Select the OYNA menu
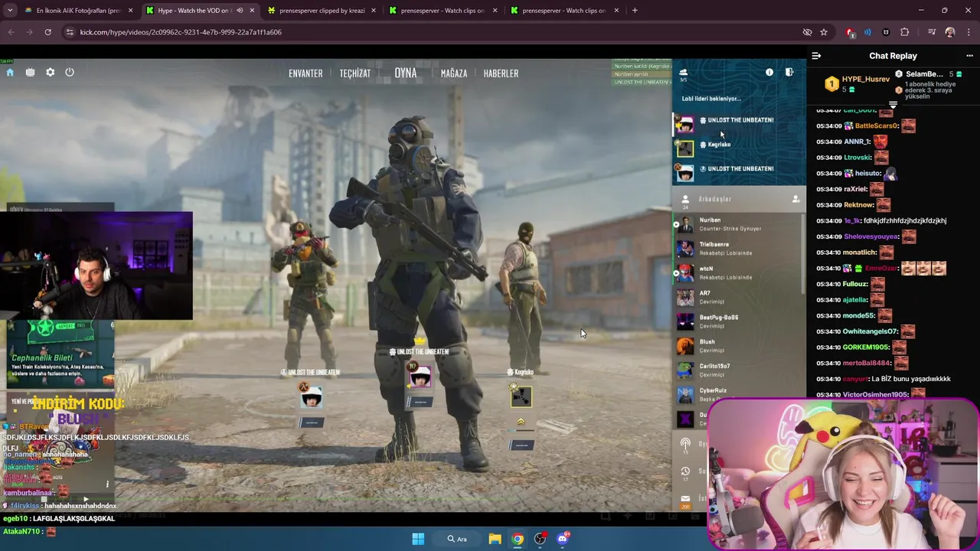980x551 pixels. tap(406, 73)
